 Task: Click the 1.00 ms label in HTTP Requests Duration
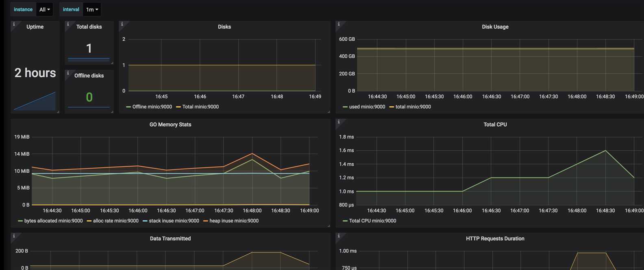pyautogui.click(x=348, y=251)
